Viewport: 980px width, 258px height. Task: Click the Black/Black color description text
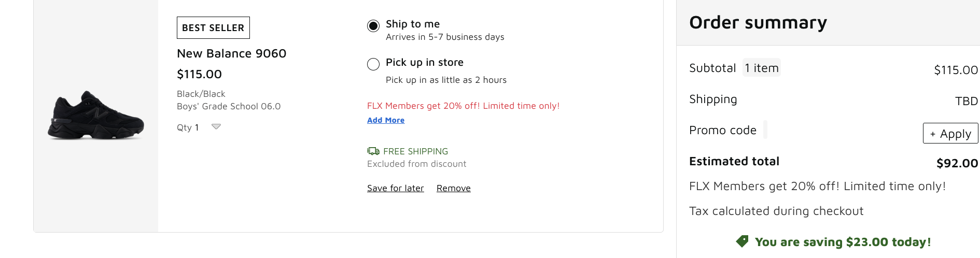(x=201, y=94)
